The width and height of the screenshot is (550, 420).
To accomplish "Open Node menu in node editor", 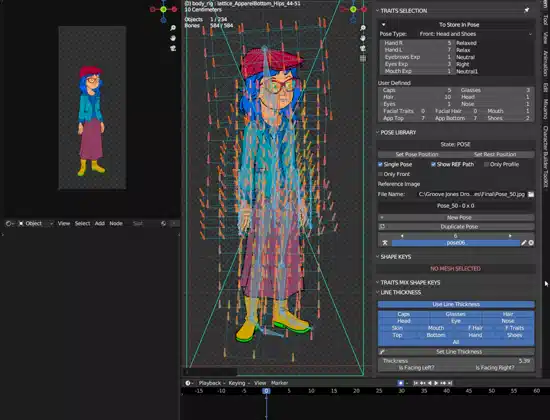I will pos(116,224).
